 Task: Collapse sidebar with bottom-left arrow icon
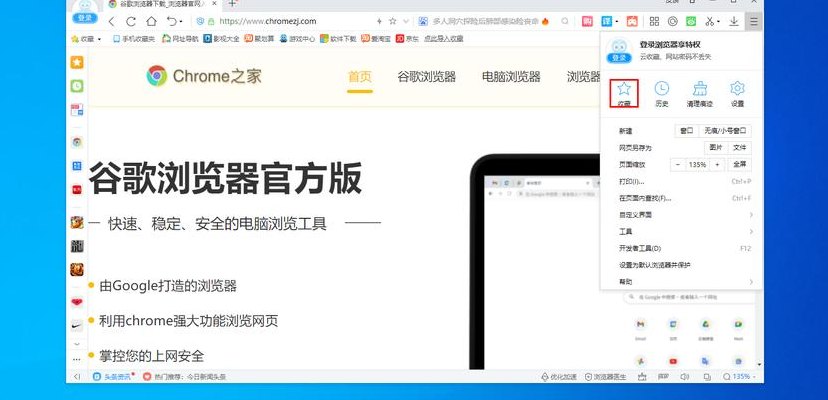77,377
